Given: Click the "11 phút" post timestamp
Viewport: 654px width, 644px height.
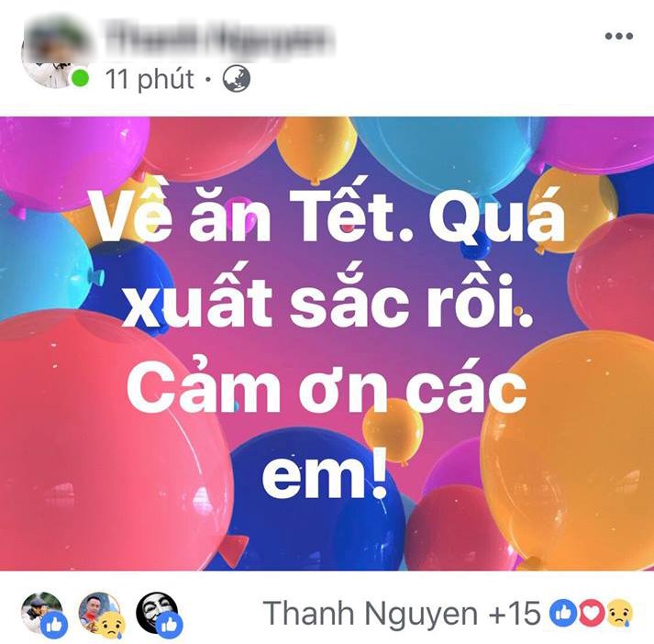Looking at the screenshot, I should click(x=150, y=79).
